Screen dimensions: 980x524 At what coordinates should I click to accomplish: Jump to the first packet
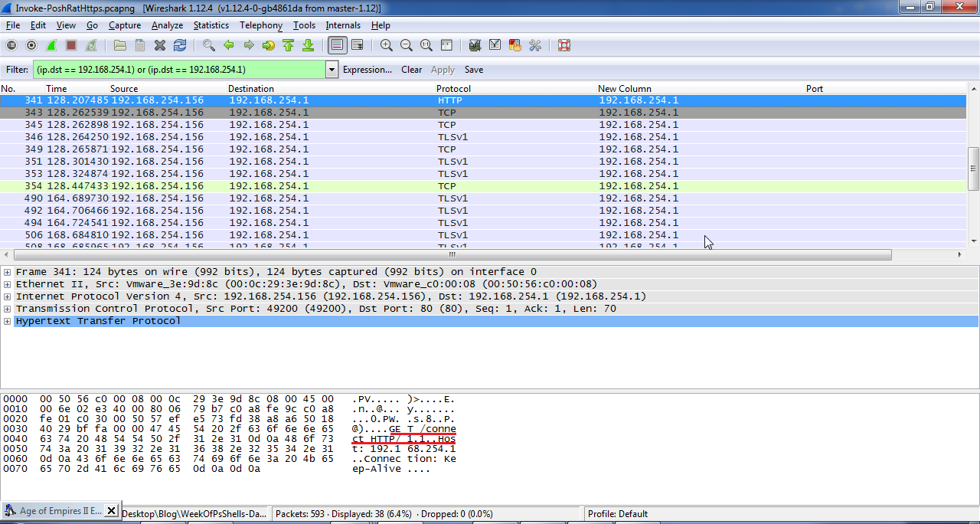[288, 45]
